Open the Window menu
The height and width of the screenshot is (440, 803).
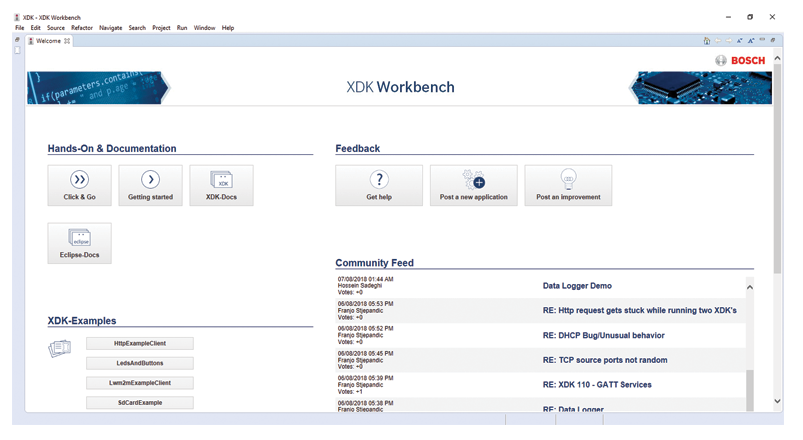pyautogui.click(x=204, y=28)
